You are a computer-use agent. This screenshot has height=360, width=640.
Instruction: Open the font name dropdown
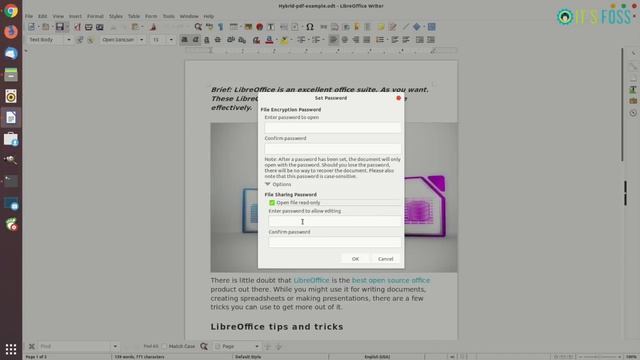point(142,40)
